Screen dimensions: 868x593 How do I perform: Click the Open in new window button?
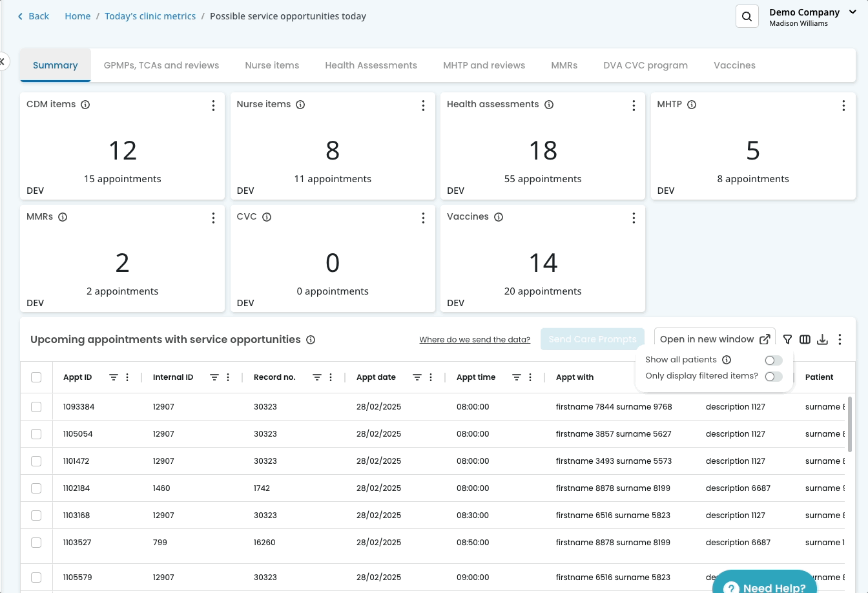(714, 339)
